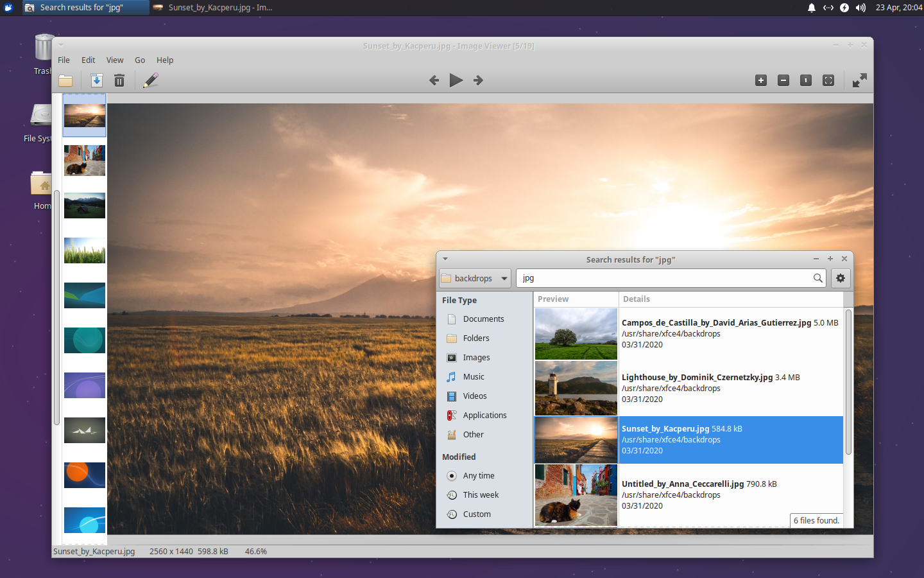Set zoom to 100% scale
Viewport: 924px width, 578px height.
(x=805, y=80)
